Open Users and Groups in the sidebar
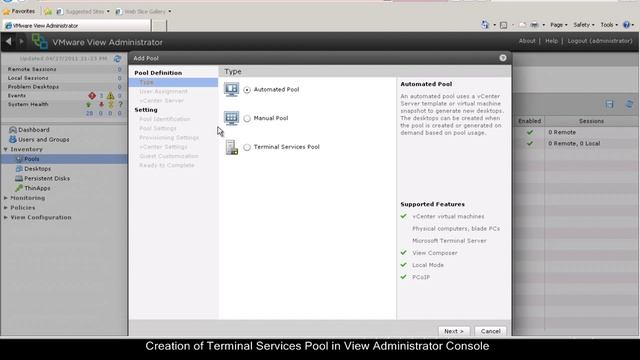This screenshot has height=360, width=640. 44,140
